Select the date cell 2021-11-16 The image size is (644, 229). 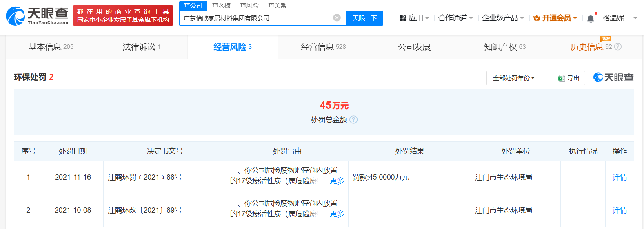[73, 177]
